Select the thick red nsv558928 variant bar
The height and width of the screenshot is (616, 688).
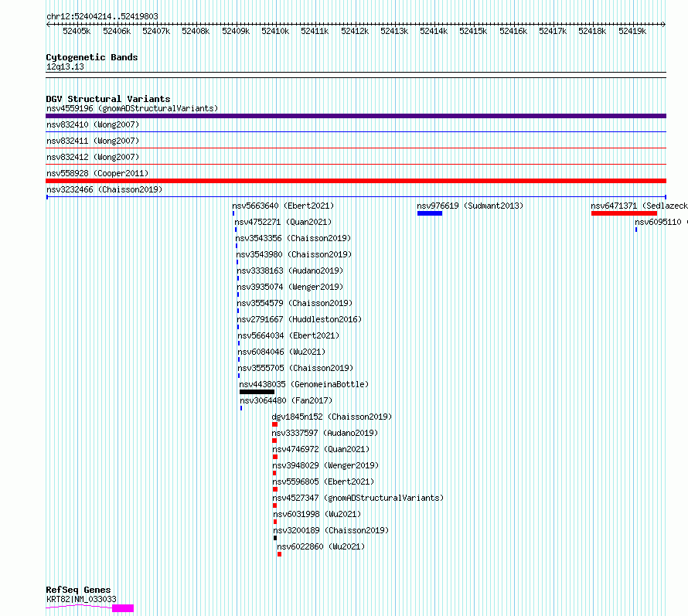tap(356, 181)
